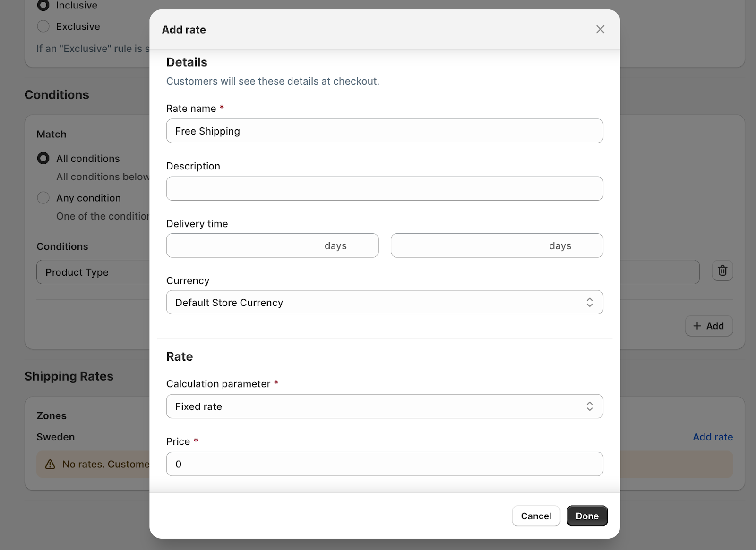The height and width of the screenshot is (550, 756).
Task: Pick the Any condition match option
Action: 43,198
